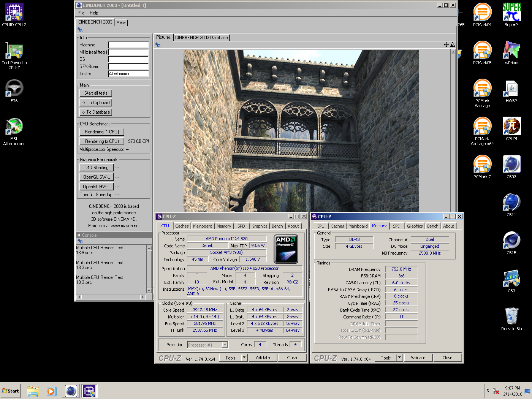This screenshot has height=399, width=532.
Task: Click Validate in right CPU-Z window
Action: (x=418, y=358)
